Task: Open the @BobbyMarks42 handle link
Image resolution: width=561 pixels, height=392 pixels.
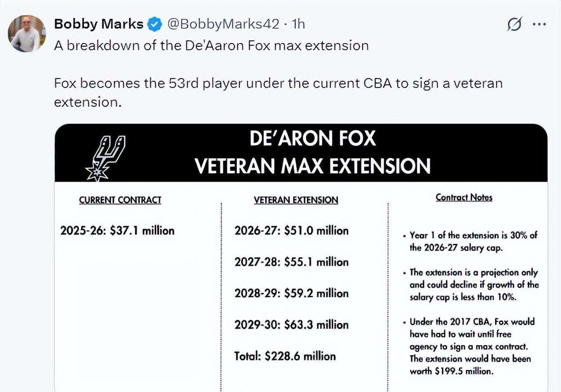Action: [223, 24]
